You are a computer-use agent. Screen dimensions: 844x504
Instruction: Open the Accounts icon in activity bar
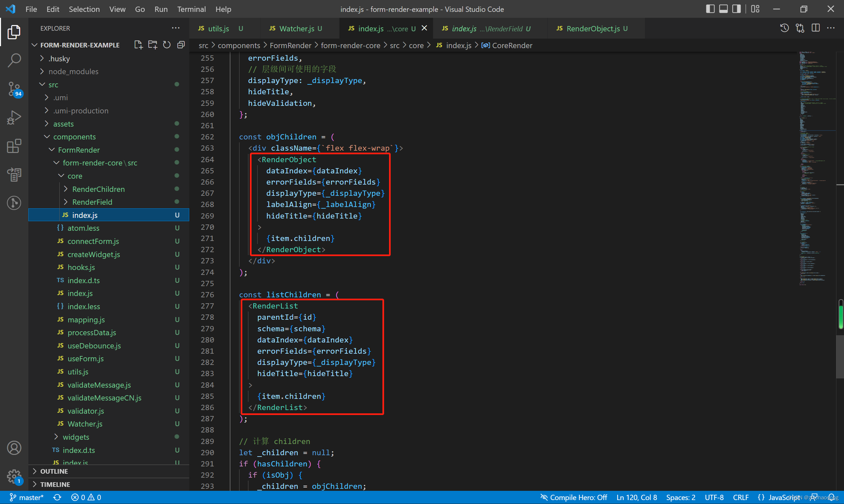[x=14, y=448]
